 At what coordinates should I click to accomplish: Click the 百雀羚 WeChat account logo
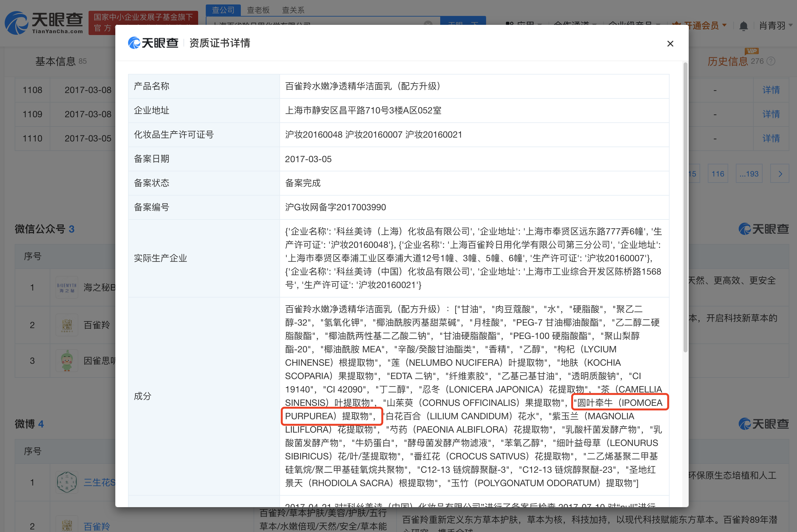67,325
